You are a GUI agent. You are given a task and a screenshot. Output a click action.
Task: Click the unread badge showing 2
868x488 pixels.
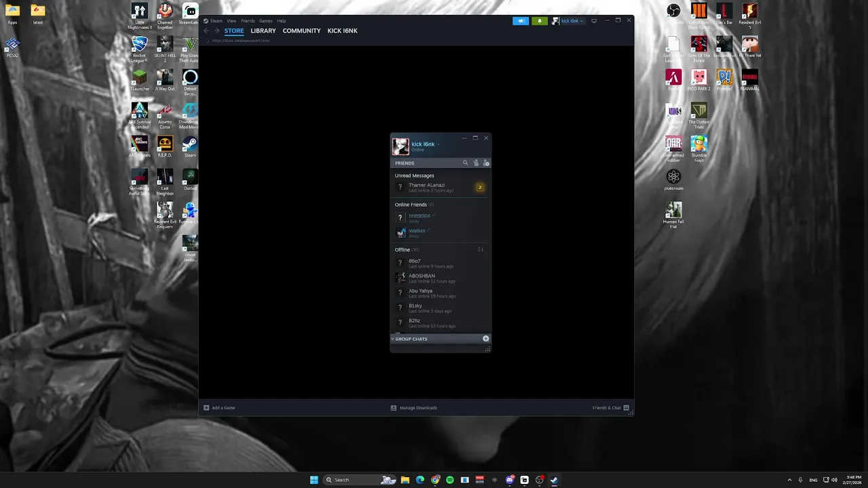(x=480, y=187)
